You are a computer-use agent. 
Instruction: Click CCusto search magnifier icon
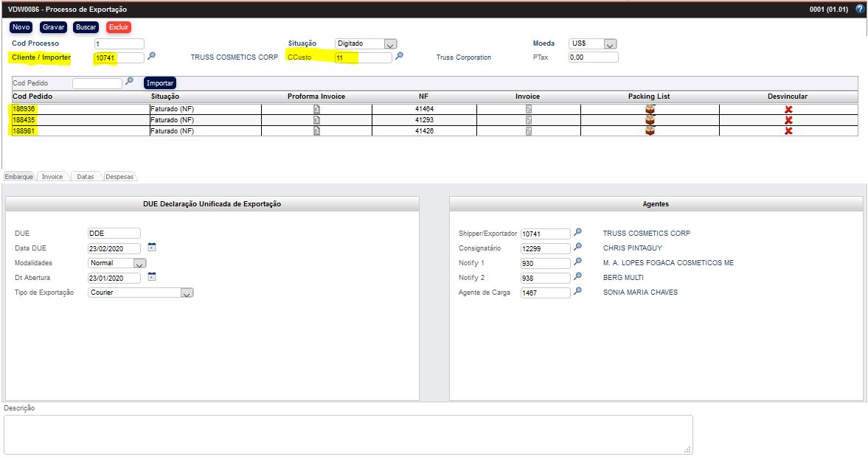(x=399, y=56)
